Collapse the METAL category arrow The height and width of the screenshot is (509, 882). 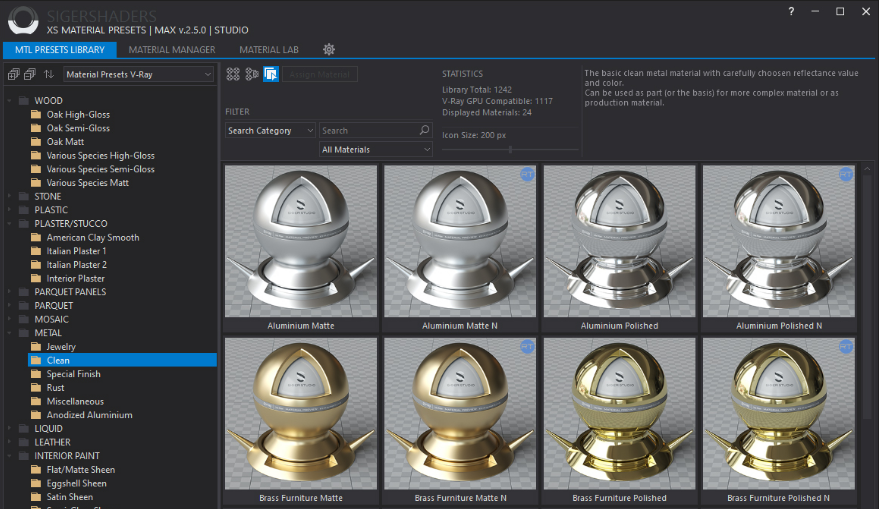click(10, 333)
